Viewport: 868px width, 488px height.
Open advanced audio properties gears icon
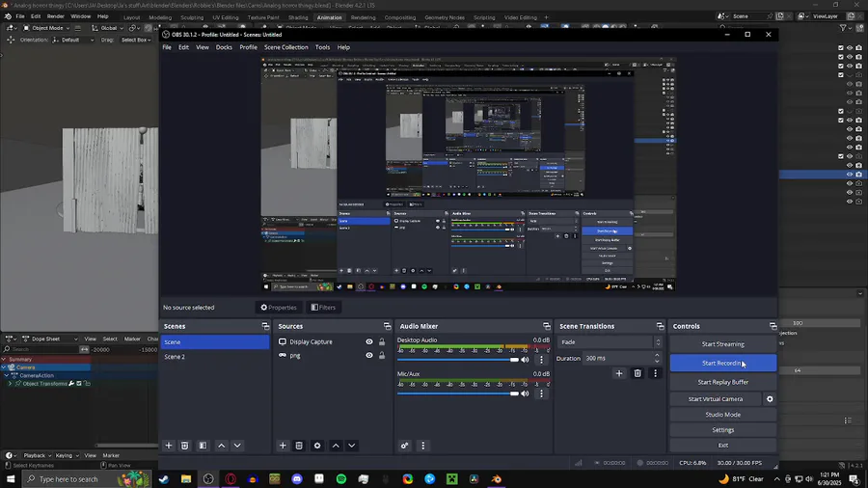point(405,446)
